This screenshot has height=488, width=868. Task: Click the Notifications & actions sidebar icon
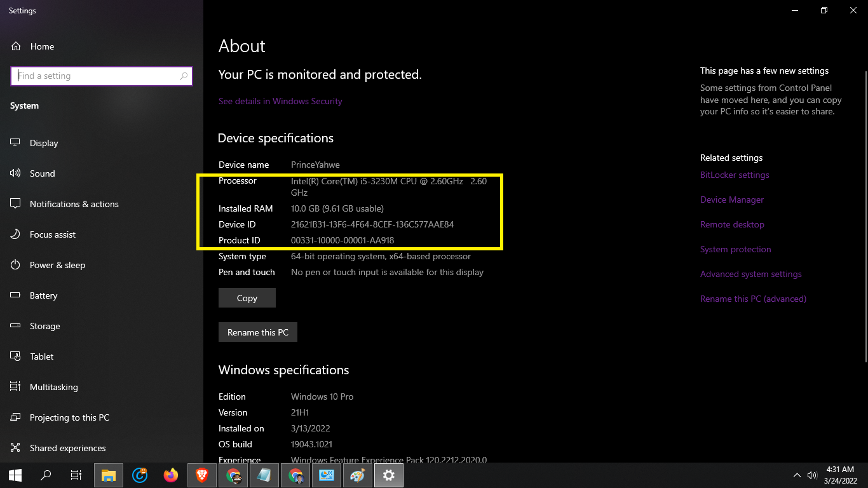(16, 204)
